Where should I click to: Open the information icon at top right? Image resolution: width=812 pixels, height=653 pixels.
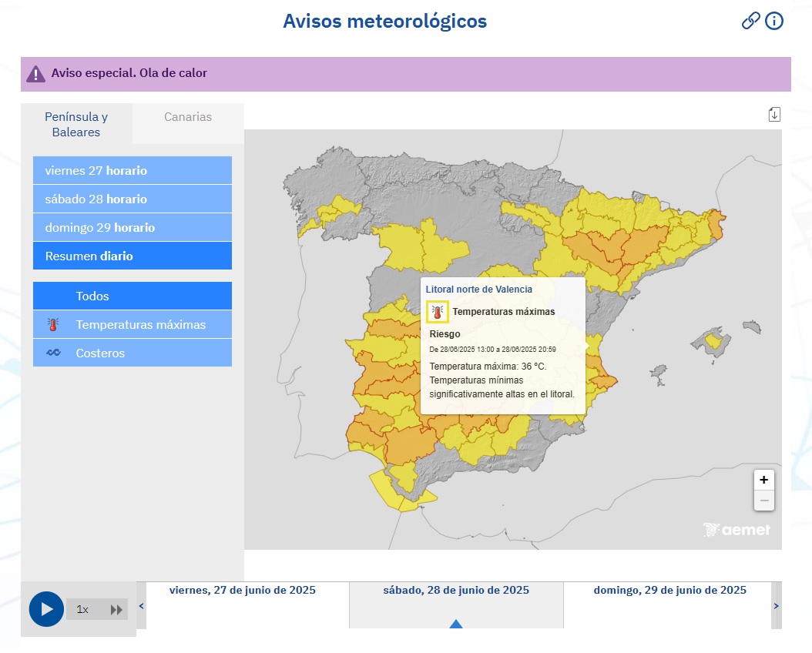pos(774,21)
